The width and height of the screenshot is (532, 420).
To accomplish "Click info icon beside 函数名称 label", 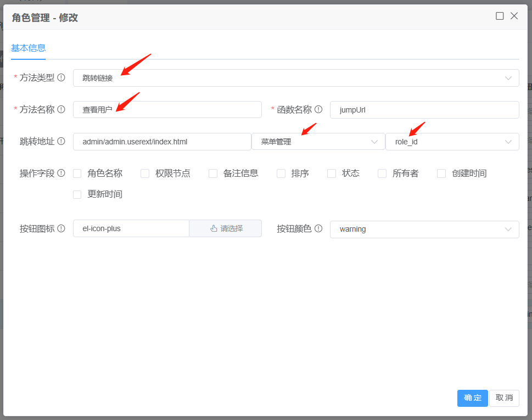I will click(318, 109).
